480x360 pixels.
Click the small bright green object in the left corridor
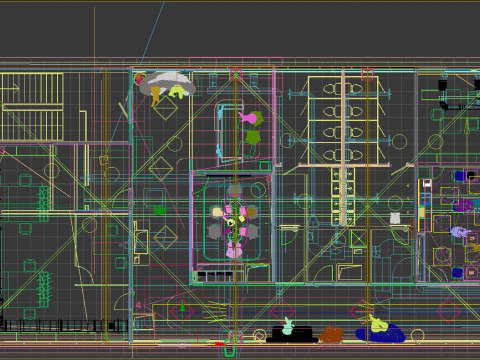160,210
